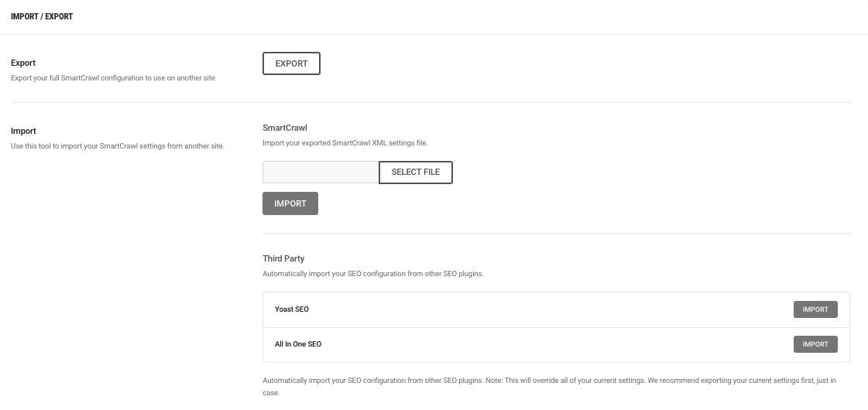Click the All In One SEO name text
Screen dimensions: 868x410
click(x=298, y=344)
